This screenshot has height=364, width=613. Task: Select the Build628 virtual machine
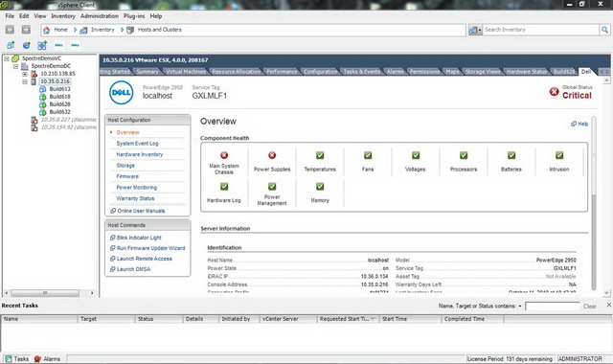(x=59, y=104)
